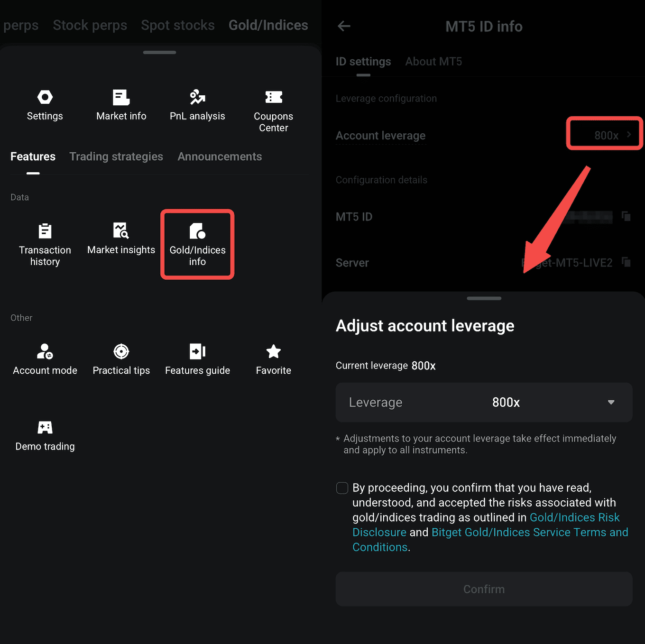Select the Gold/Indices tab
This screenshot has width=645, height=644.
(x=268, y=25)
